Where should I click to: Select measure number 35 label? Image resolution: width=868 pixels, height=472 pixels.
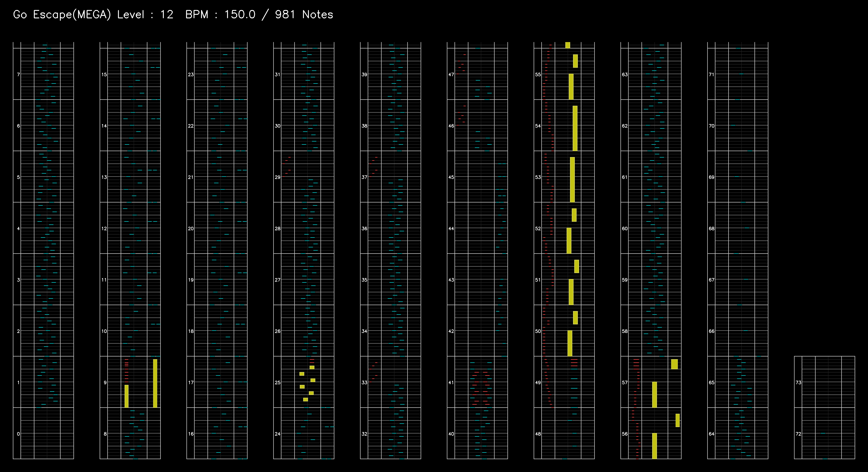coord(364,280)
